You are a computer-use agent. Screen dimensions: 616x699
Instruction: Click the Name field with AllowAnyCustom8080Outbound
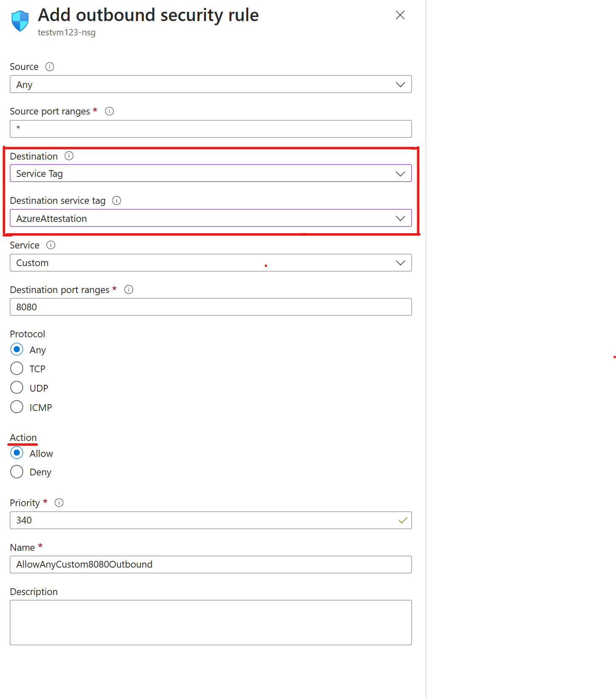[x=211, y=565]
